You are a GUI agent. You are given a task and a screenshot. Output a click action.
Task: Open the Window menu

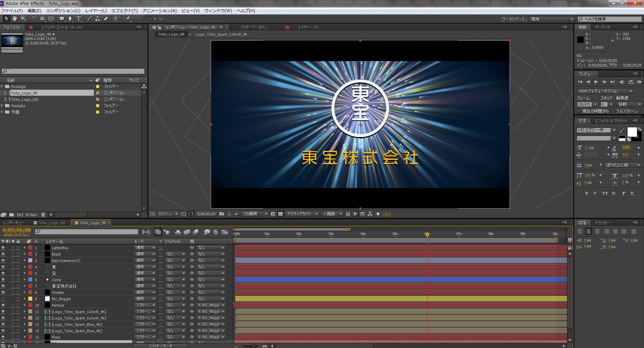point(218,11)
